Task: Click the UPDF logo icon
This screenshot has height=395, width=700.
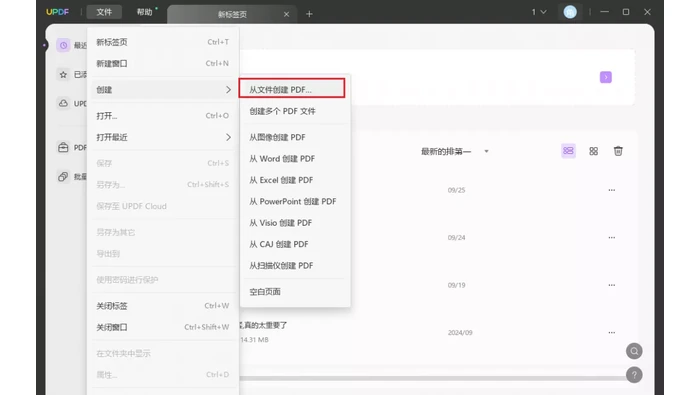Action: (58, 12)
